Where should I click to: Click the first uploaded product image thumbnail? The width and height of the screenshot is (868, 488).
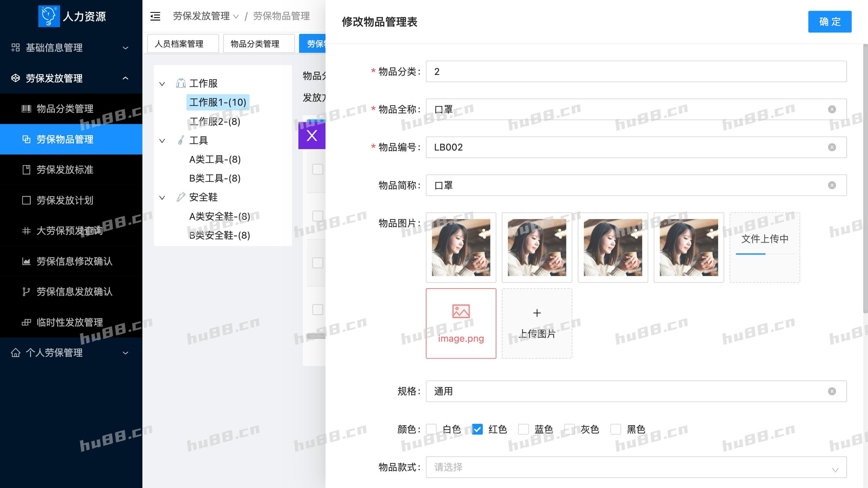coord(461,248)
